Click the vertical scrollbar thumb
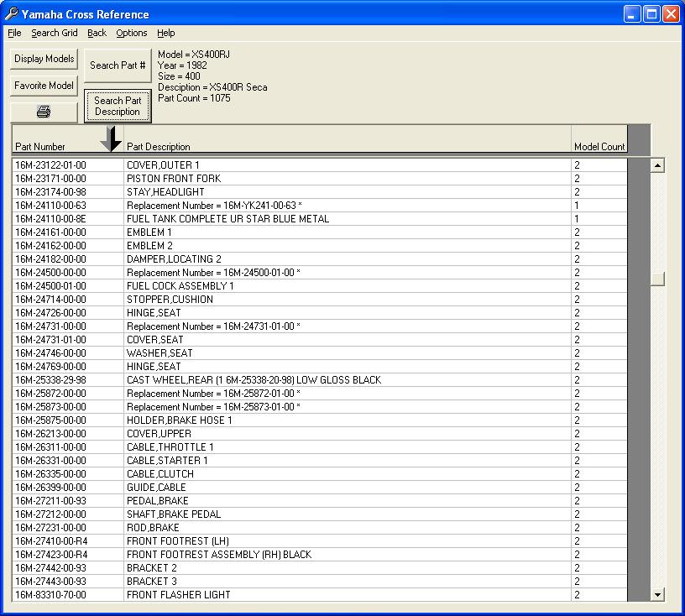 pos(657,279)
